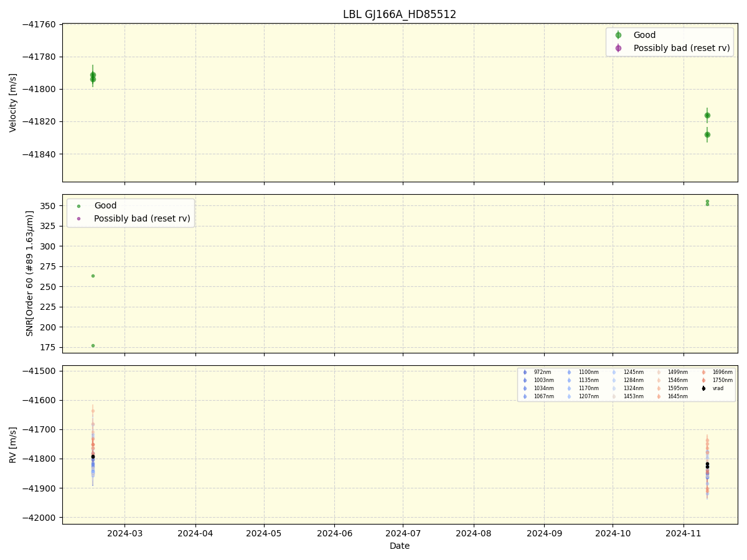
Task: Click the −41840 velocity tick label
Action: pos(39,154)
